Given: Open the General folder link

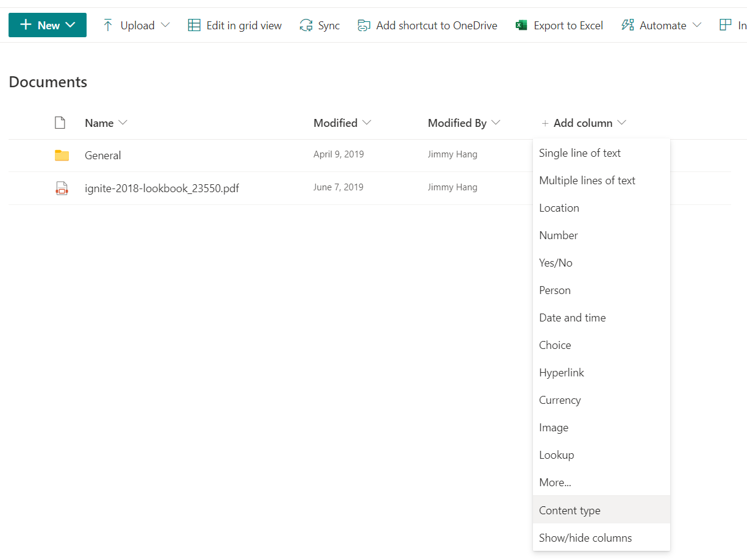Looking at the screenshot, I should click(x=103, y=156).
